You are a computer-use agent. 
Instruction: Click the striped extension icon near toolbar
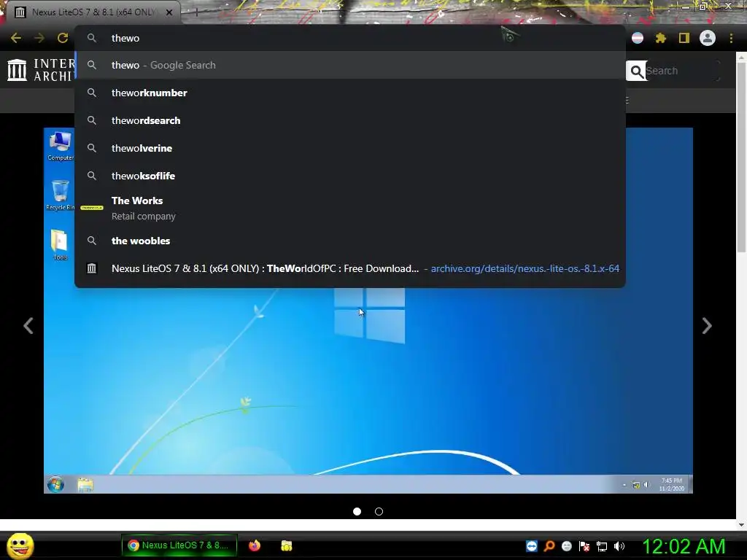[x=638, y=38]
